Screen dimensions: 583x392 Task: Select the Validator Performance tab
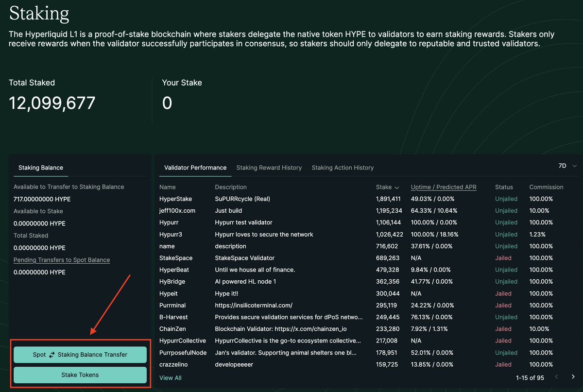[x=195, y=167]
